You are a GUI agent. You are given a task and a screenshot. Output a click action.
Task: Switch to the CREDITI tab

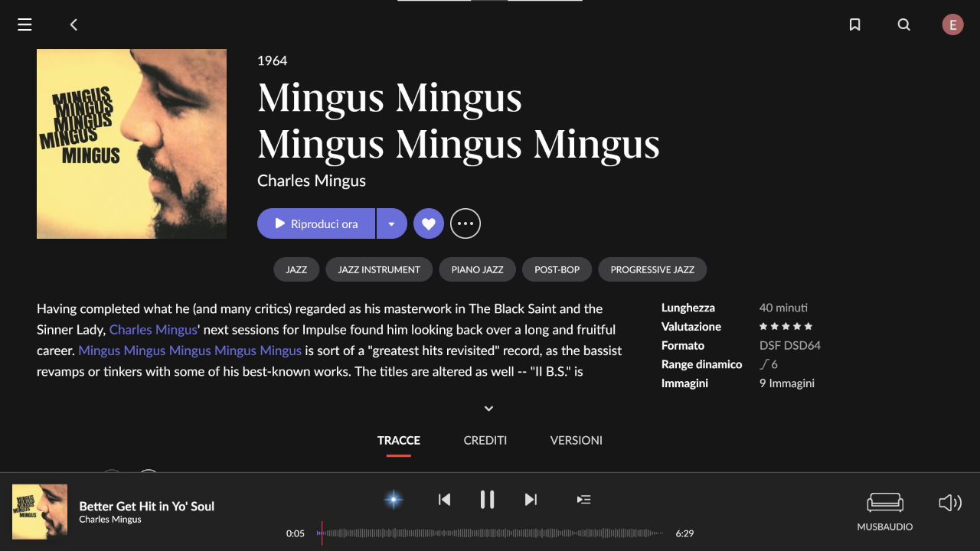tap(485, 440)
